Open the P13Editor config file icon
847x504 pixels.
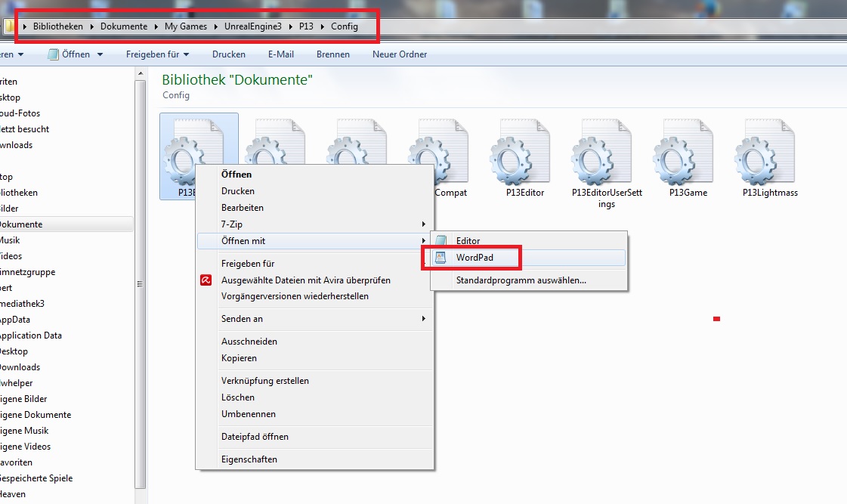520,153
